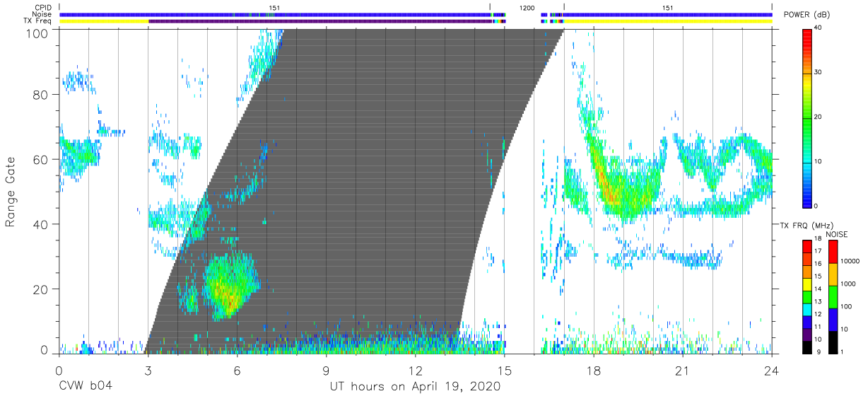Click the 21 tick on UT hours axis

point(683,370)
